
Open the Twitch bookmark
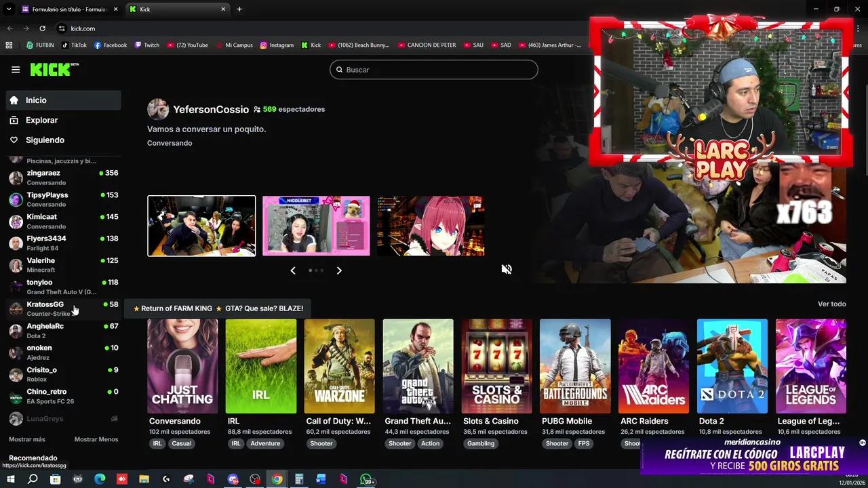click(x=147, y=45)
